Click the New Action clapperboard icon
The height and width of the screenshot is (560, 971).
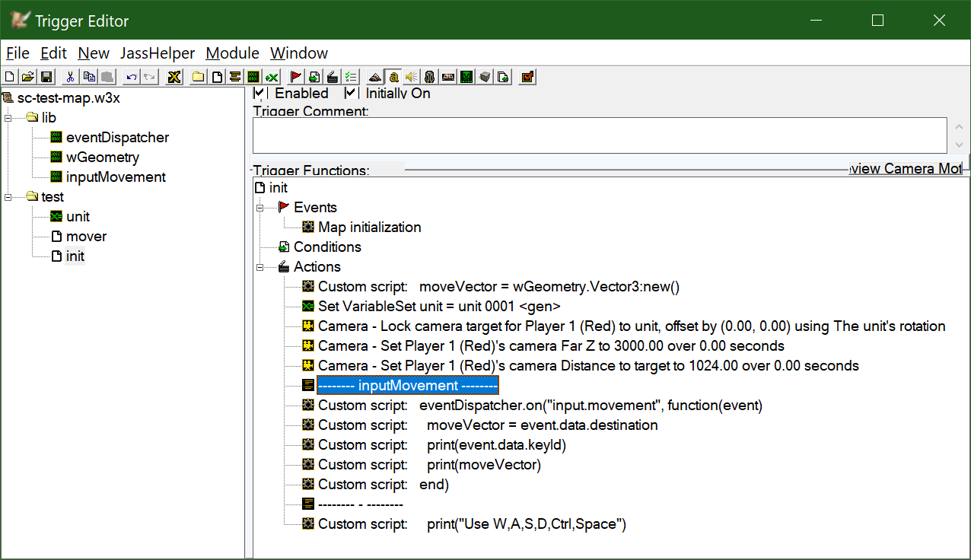point(333,77)
